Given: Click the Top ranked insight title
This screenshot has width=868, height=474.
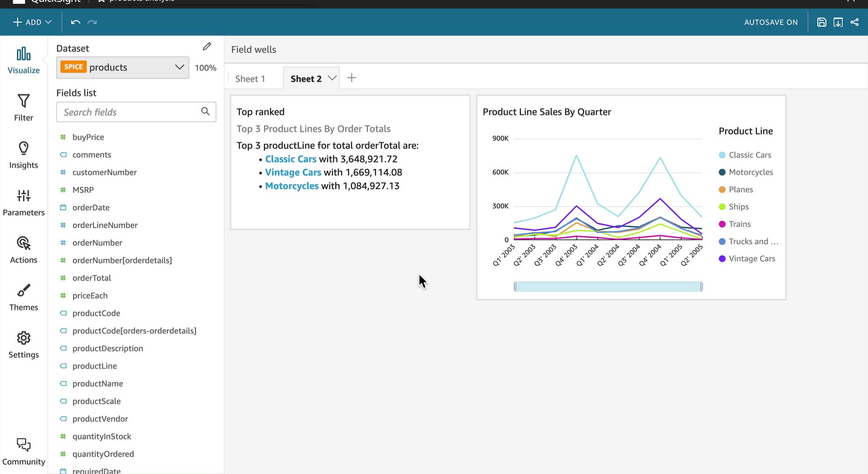Looking at the screenshot, I should (260, 112).
